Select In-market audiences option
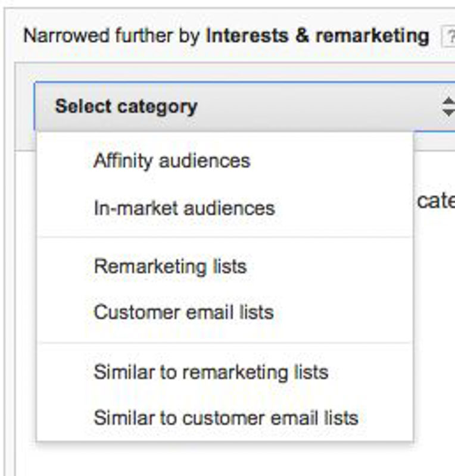 tap(184, 208)
